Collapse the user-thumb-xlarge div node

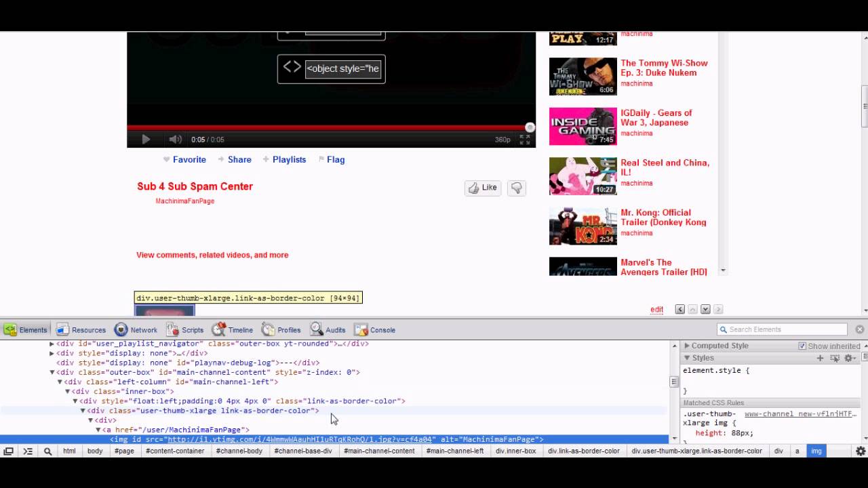[83, 411]
